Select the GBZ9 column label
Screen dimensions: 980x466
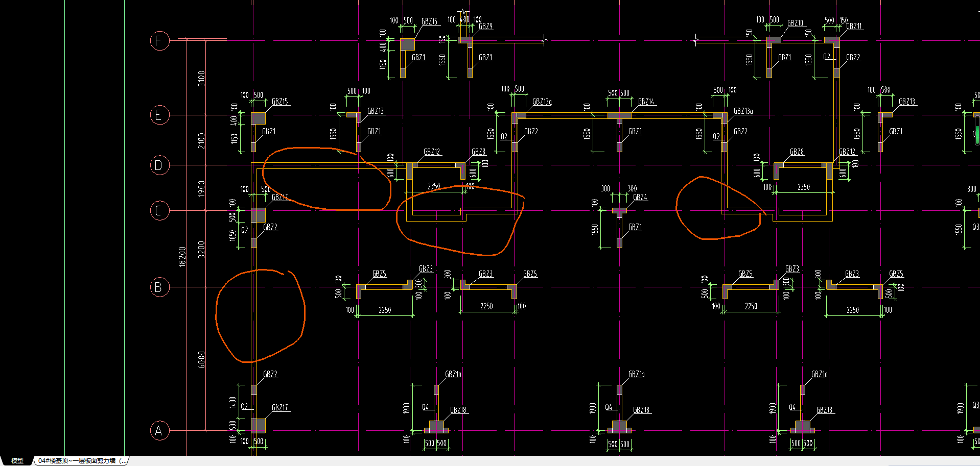point(485,26)
